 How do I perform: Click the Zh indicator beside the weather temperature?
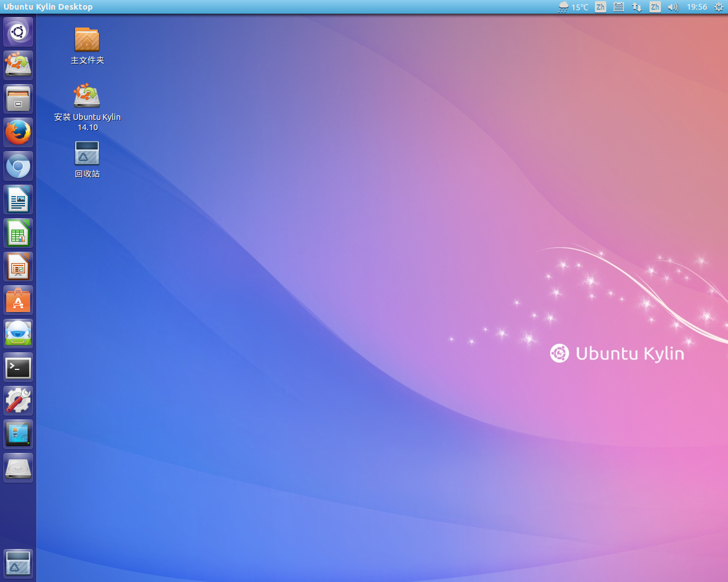(x=601, y=7)
